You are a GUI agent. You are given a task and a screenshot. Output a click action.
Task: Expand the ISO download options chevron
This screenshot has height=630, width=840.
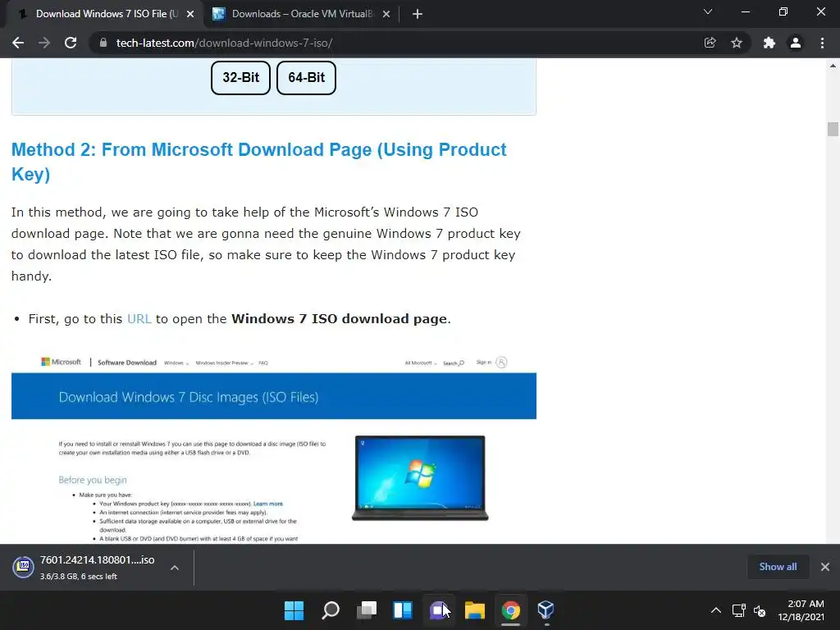tap(175, 568)
